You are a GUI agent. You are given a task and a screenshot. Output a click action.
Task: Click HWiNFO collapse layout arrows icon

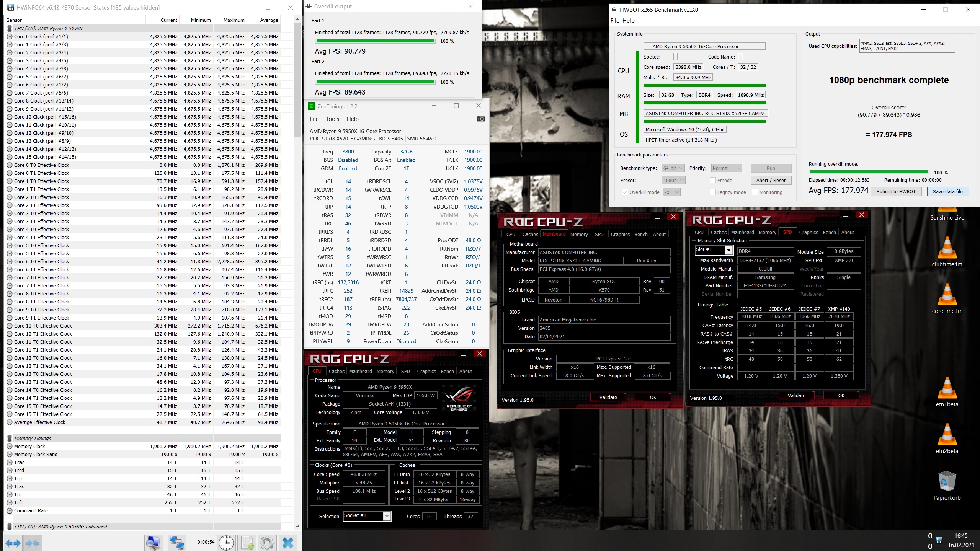[32, 543]
